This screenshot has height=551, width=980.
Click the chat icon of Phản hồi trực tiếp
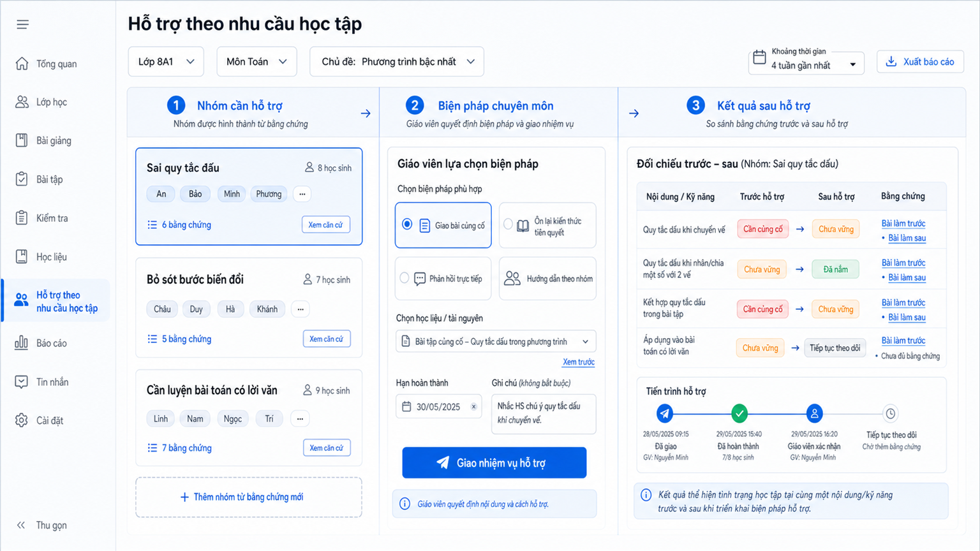(419, 279)
